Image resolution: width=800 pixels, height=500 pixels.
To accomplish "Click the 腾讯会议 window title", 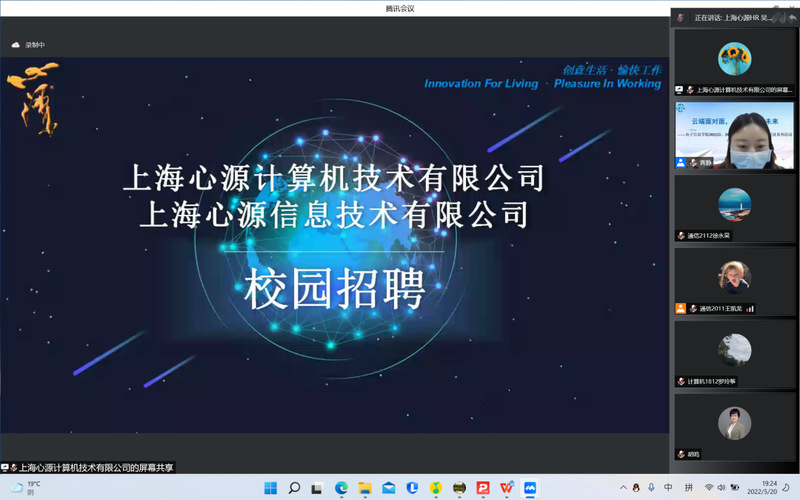I will (400, 8).
